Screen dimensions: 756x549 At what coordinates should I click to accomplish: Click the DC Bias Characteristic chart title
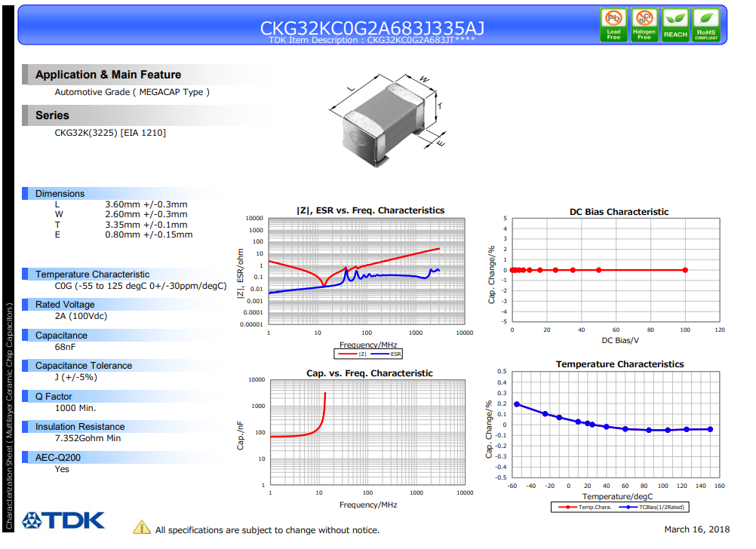619,212
